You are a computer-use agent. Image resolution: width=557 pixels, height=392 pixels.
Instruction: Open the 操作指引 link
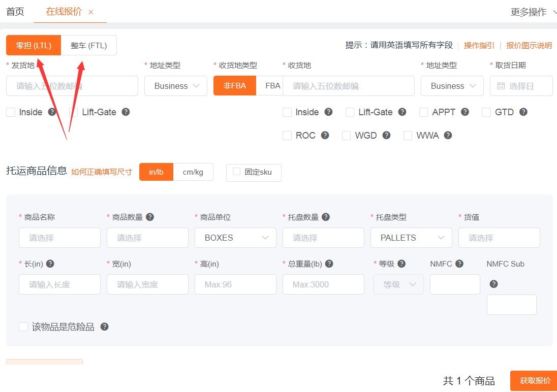pos(479,45)
